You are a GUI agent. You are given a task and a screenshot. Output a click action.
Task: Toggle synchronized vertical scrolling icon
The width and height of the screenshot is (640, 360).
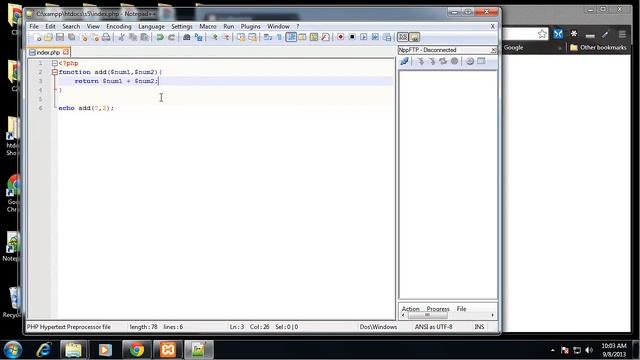point(241,38)
